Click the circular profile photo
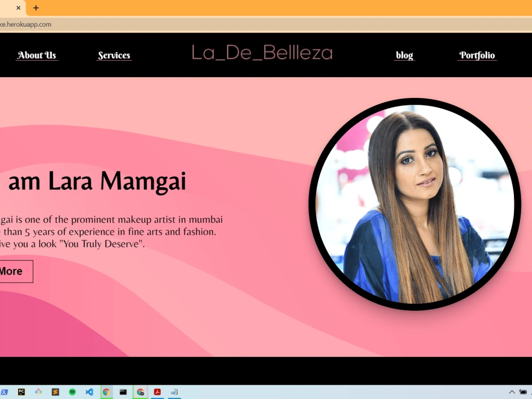Screen dimensions: 532x399 pos(414,204)
